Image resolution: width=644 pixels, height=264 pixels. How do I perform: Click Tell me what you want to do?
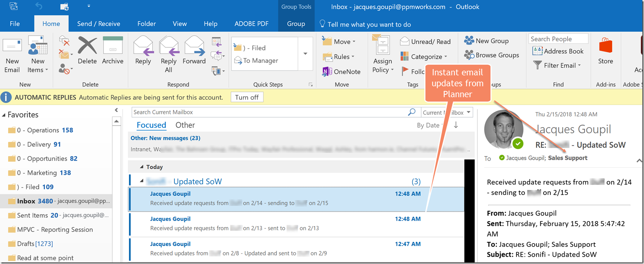365,24
